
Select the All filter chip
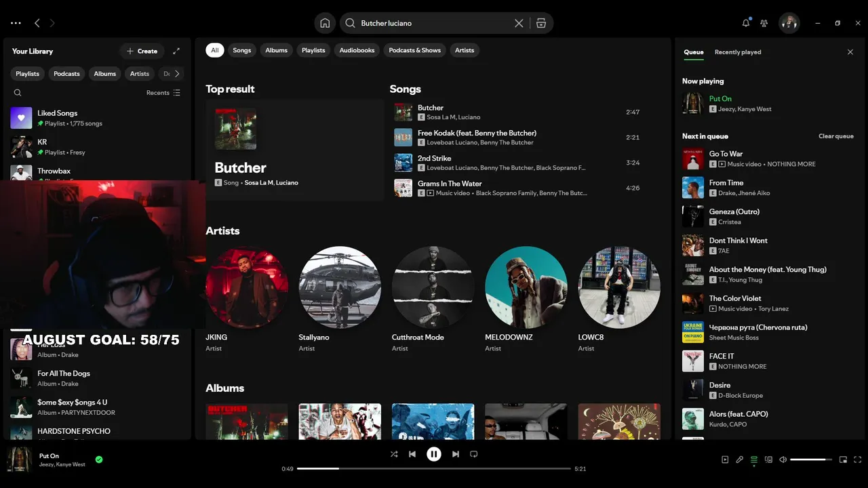pos(215,50)
